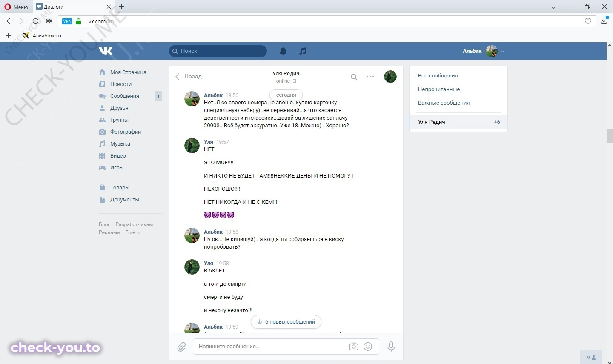Click Уля sender name at 19:57
This screenshot has height=364, width=613.
point(209,142)
